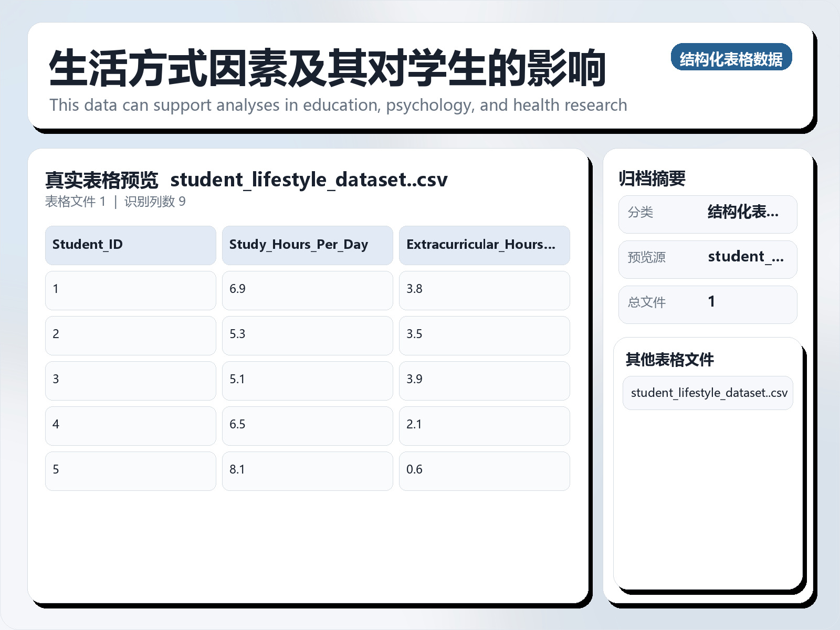Click the value 8.1 under Study_Hours_Per_Day

237,470
